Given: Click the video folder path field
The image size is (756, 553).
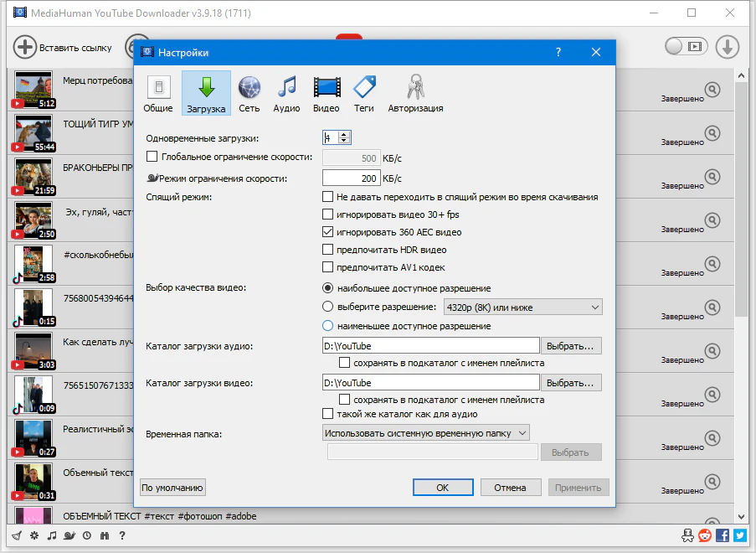Looking at the screenshot, I should 430,382.
